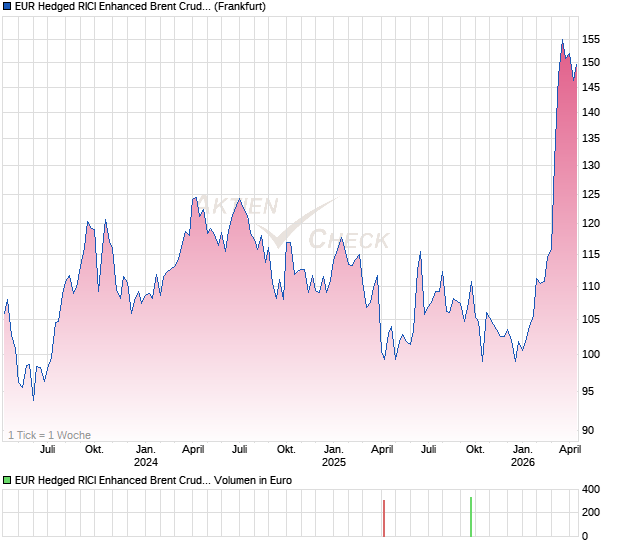This screenshot has height=546, width=620.
Task: Click the 145 price axis label
Action: pos(591,87)
